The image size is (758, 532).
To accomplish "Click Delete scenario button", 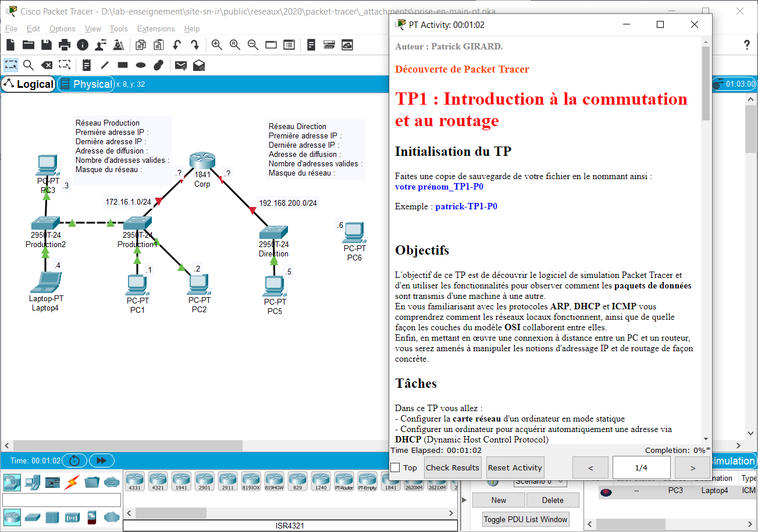I will tap(553, 500).
